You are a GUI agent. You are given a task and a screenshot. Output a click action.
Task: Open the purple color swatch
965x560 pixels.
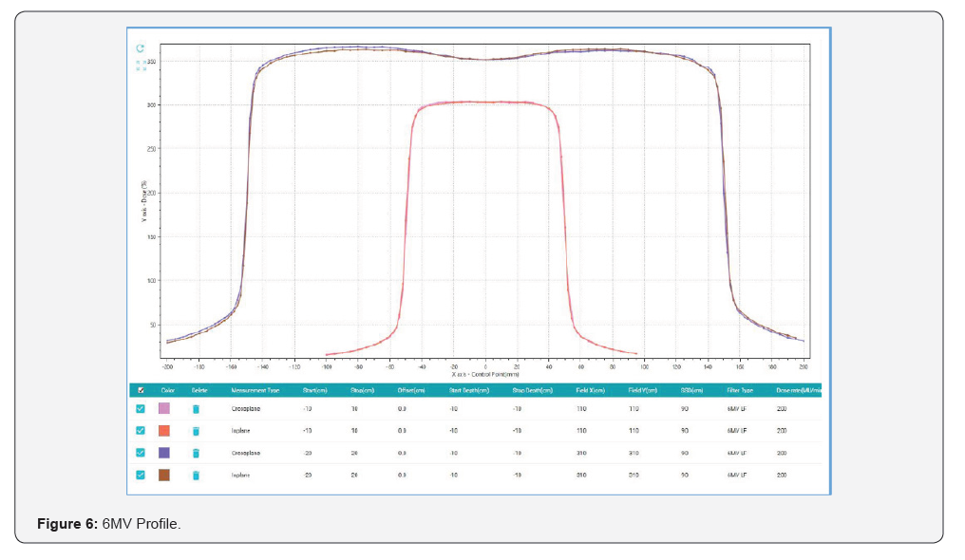164,453
